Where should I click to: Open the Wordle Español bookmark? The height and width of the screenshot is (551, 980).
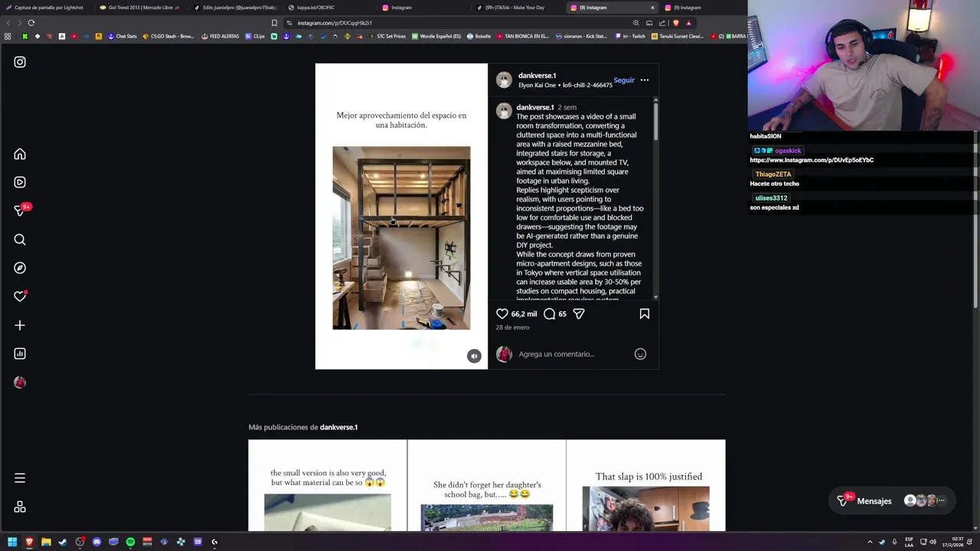click(436, 36)
